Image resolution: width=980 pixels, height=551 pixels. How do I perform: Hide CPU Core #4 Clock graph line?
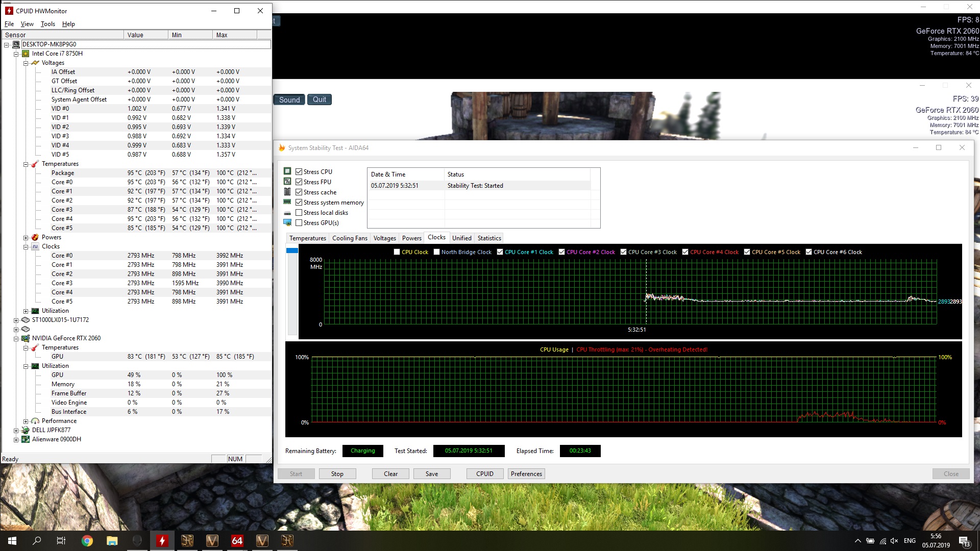pos(685,252)
